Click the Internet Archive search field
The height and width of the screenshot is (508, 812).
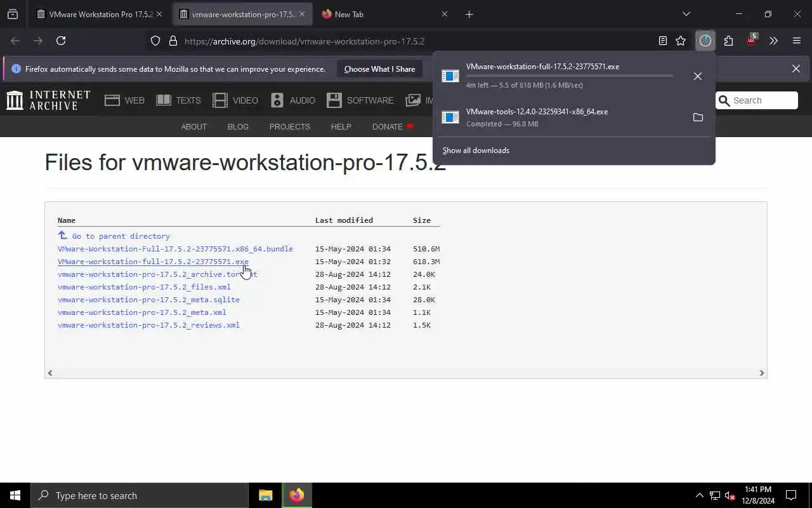pyautogui.click(x=757, y=100)
